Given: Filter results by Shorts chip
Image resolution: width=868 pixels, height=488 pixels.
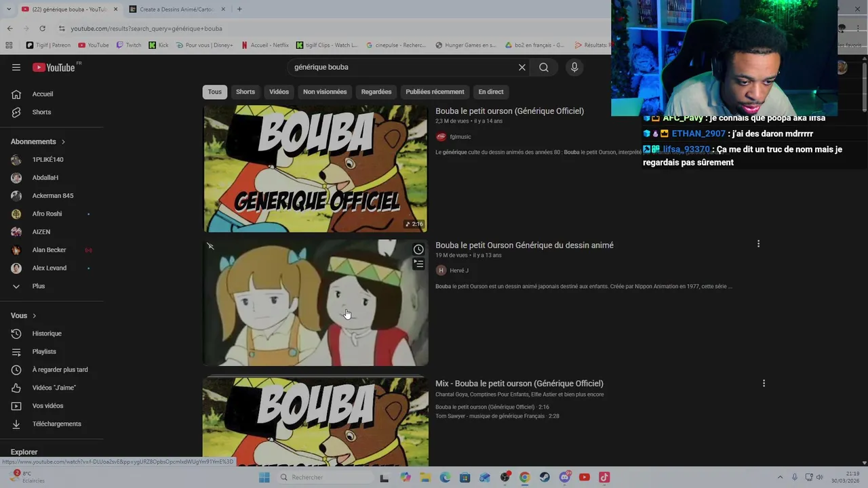Looking at the screenshot, I should tap(245, 91).
